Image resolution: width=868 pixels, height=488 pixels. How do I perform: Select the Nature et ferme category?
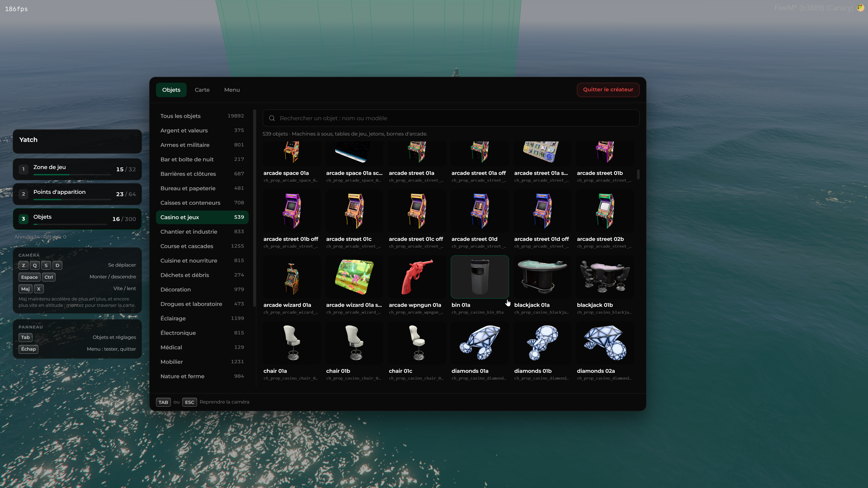[x=202, y=376]
